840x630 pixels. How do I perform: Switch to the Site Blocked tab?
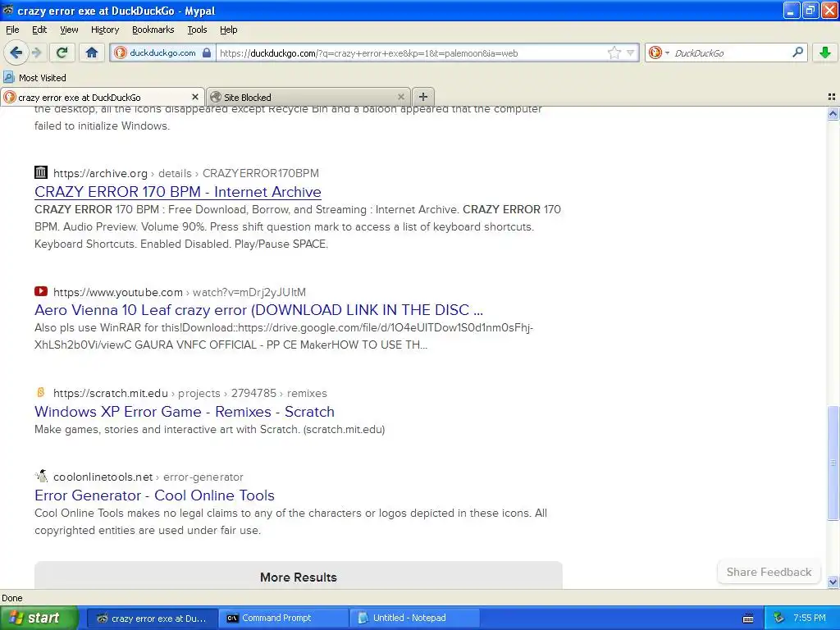[x=308, y=97]
